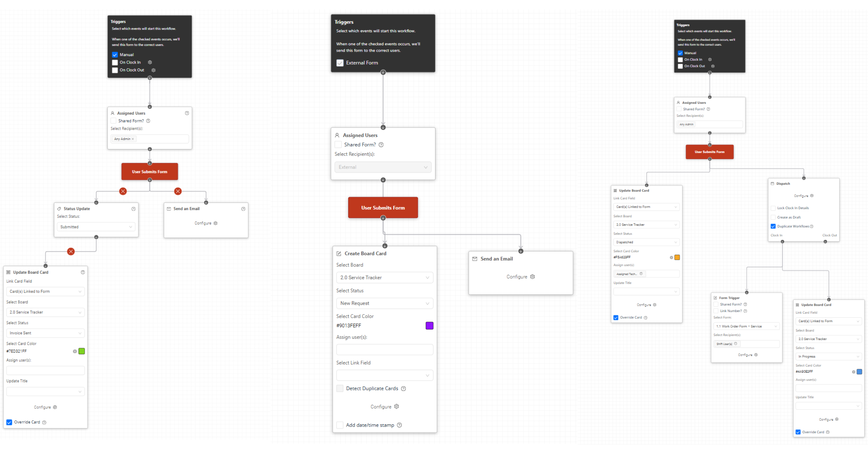Click Assign user(s) field in Create Board Card

(384, 350)
